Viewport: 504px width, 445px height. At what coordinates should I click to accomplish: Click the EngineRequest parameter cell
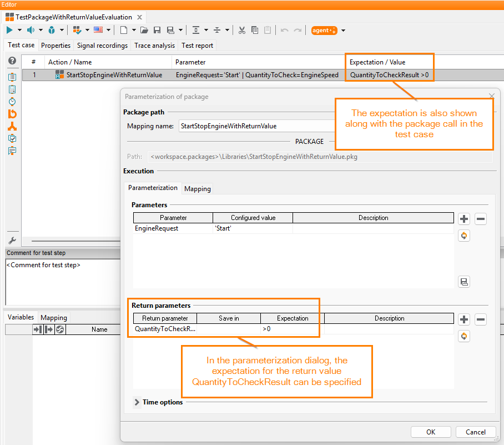[x=173, y=228]
